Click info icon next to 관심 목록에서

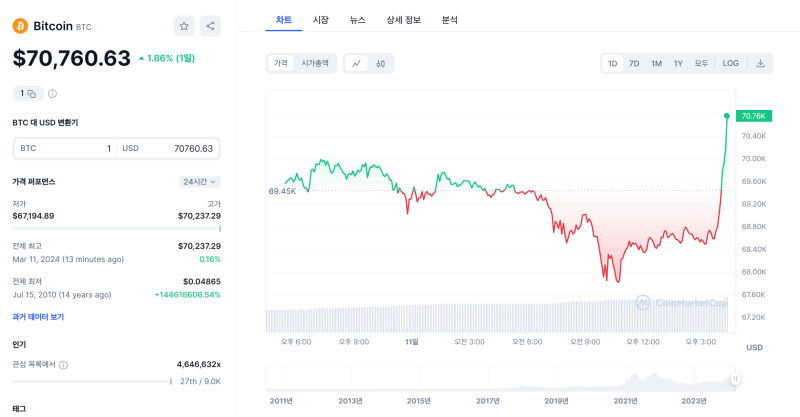(x=64, y=365)
